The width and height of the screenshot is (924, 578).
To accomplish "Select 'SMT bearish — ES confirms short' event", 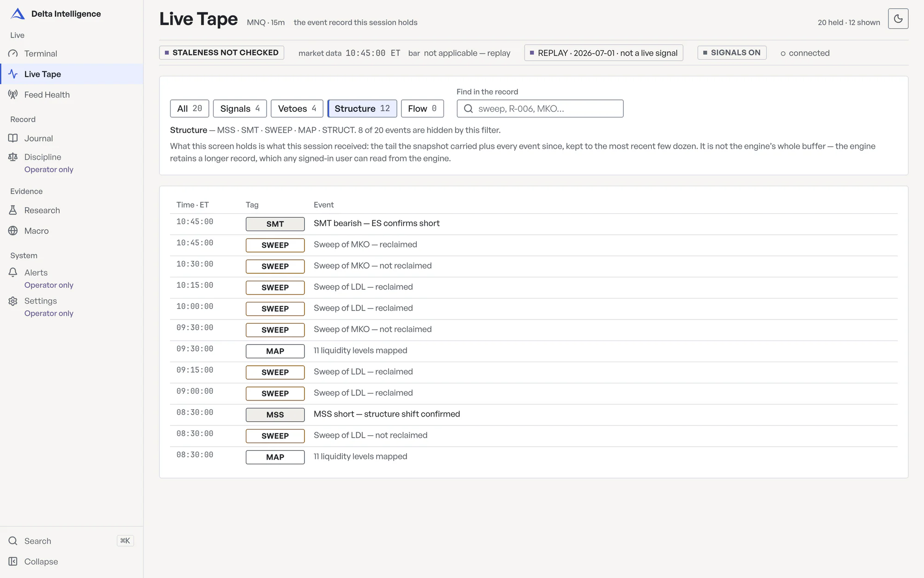I will pyautogui.click(x=377, y=223).
